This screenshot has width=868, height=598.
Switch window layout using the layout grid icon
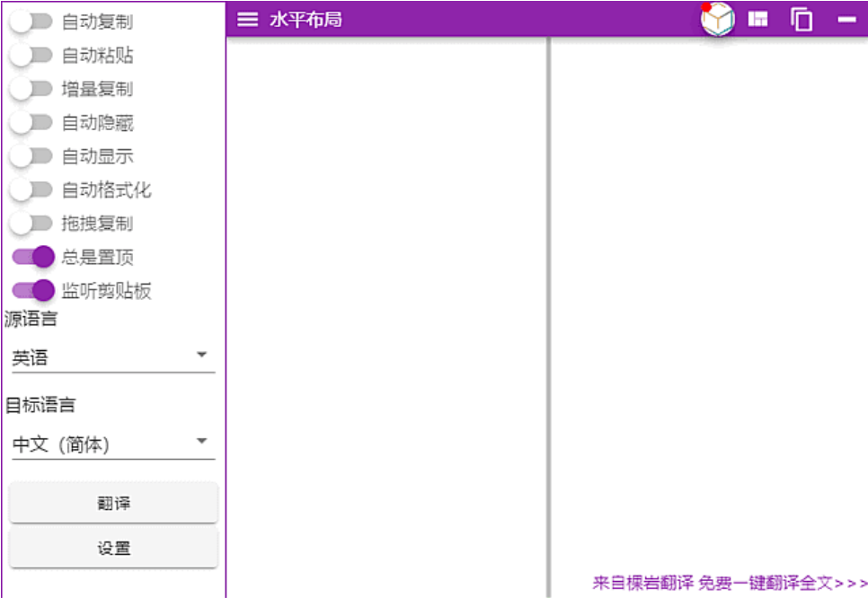click(757, 17)
